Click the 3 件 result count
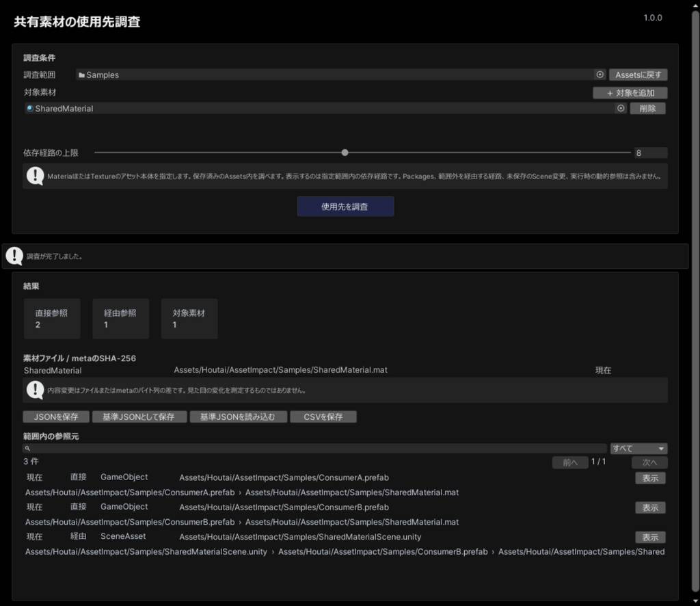The width and height of the screenshot is (700, 606). [31, 461]
